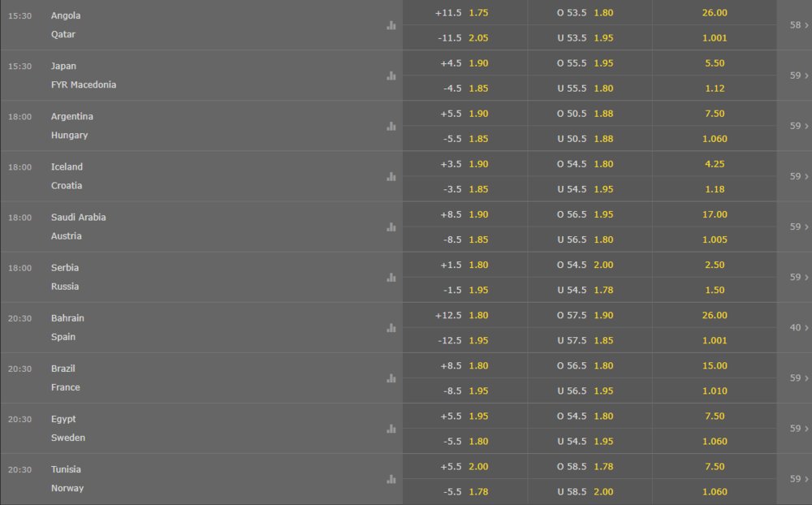Select Angola +11.5 handicap at 1.75
812x505 pixels.
465,12
